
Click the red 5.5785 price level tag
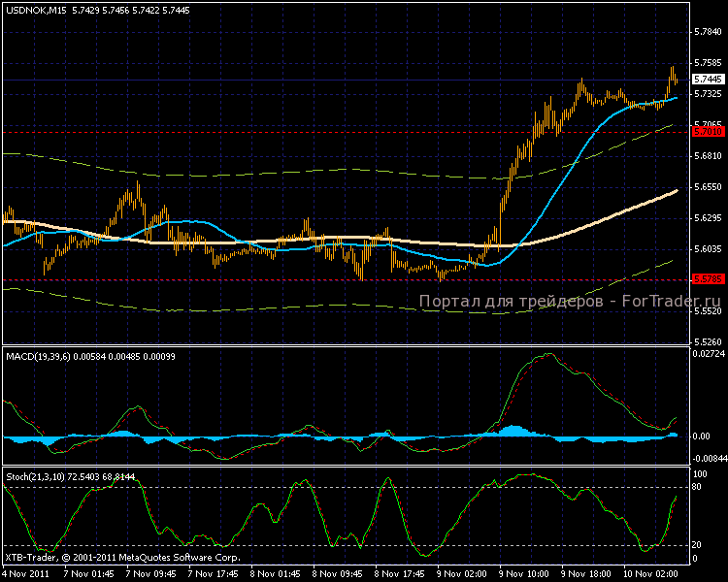708,279
